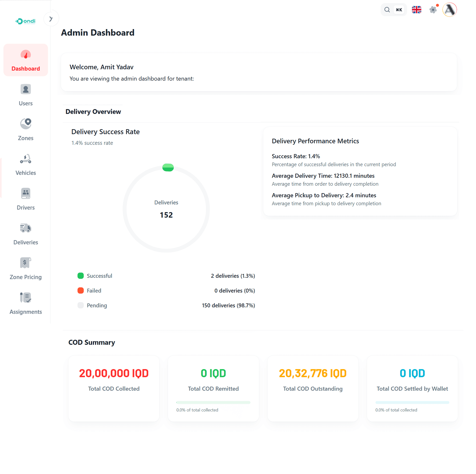The image size is (476, 474).
Task: Click the Total COD Collected card
Action: (x=114, y=388)
